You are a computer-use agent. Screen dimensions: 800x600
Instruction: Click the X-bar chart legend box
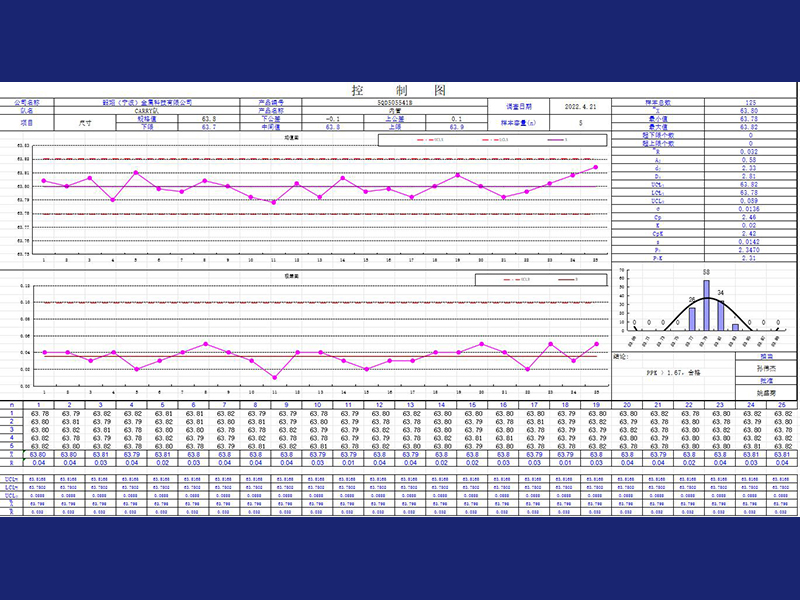coord(492,140)
